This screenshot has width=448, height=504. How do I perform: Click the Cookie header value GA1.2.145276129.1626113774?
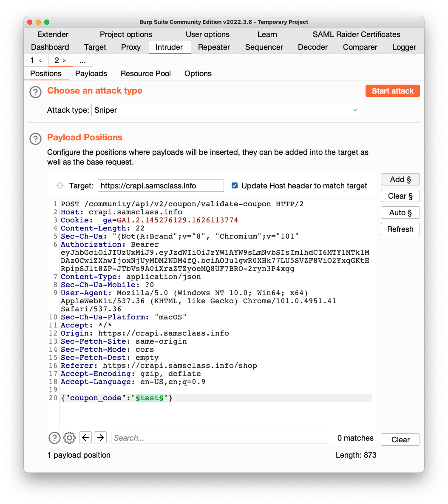[x=177, y=220]
